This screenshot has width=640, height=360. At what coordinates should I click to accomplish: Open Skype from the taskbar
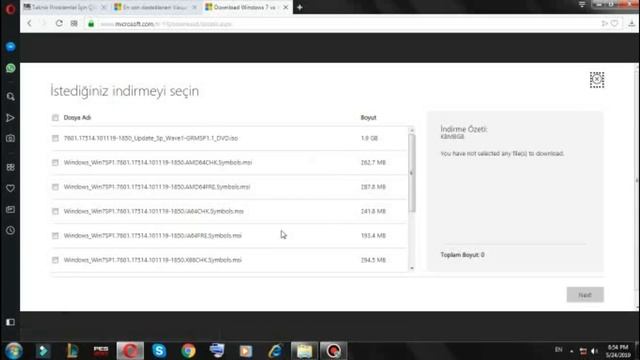pos(159,351)
